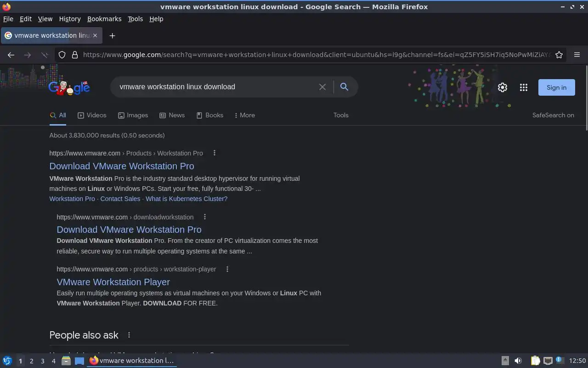This screenshot has height=368, width=588.
Task: Open the Help menu
Action: 156,19
